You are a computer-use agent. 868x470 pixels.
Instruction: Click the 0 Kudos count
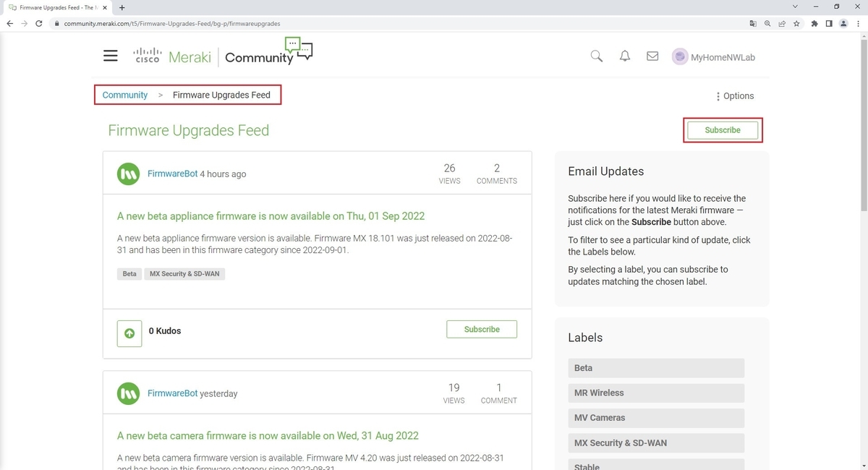165,331
